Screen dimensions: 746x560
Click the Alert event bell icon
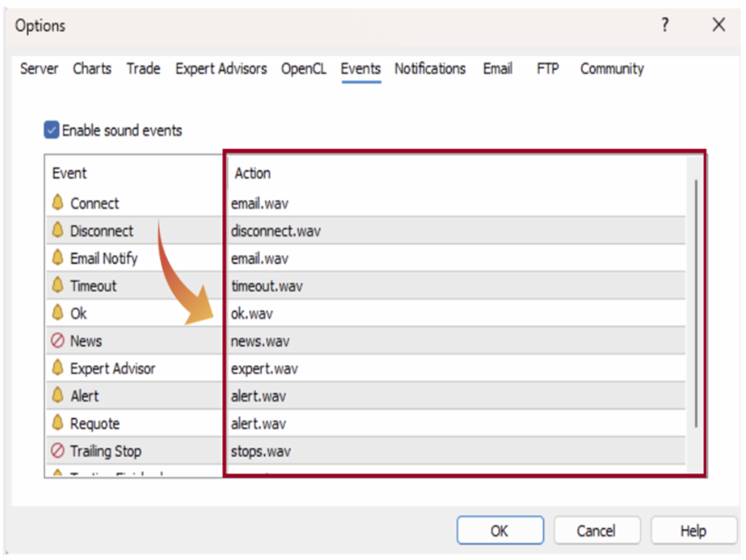coord(58,396)
